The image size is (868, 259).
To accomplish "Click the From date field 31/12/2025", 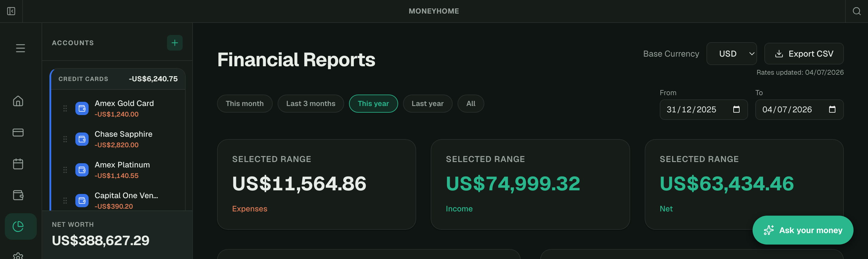I will tap(703, 109).
